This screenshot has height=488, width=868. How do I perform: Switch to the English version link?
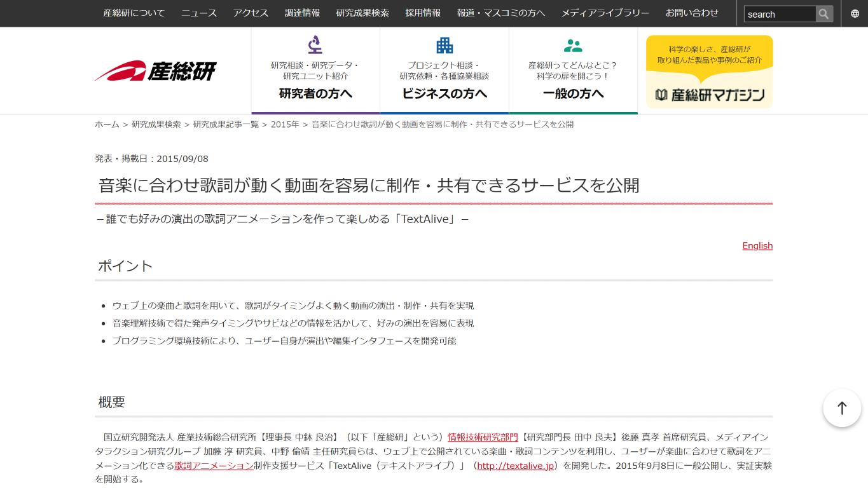point(757,246)
